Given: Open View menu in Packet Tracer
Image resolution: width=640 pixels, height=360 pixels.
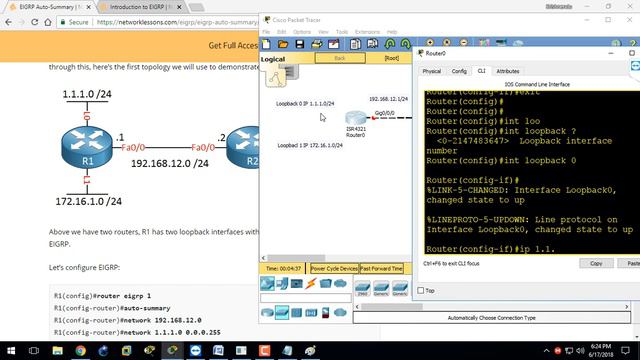Looking at the screenshot, I should 323,32.
